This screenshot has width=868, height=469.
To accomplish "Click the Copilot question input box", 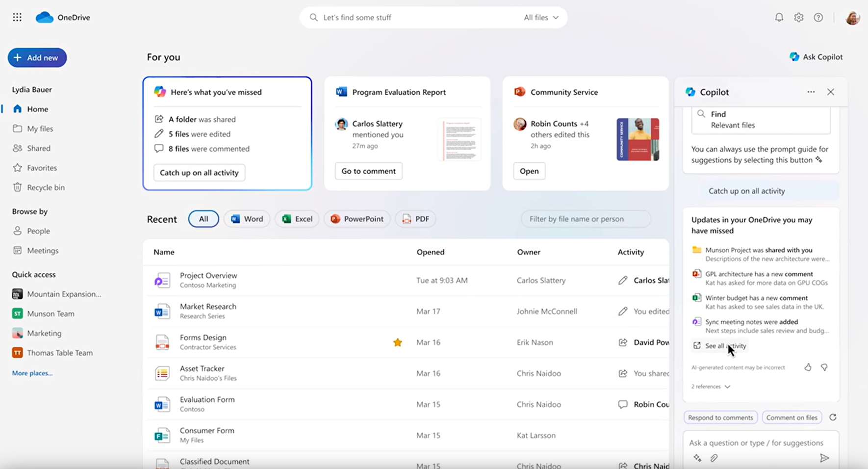I will click(761, 443).
